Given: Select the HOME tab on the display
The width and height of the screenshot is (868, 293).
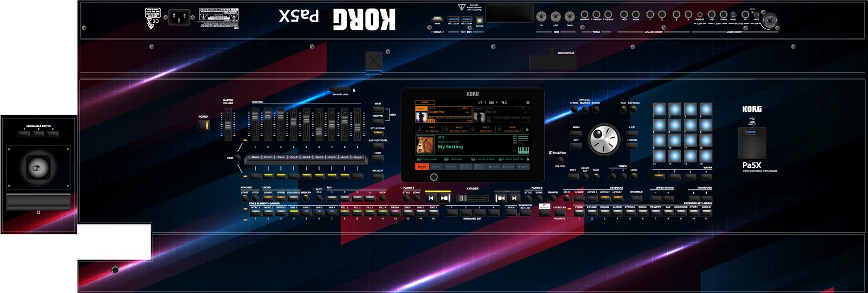Looking at the screenshot, I should [x=425, y=102].
